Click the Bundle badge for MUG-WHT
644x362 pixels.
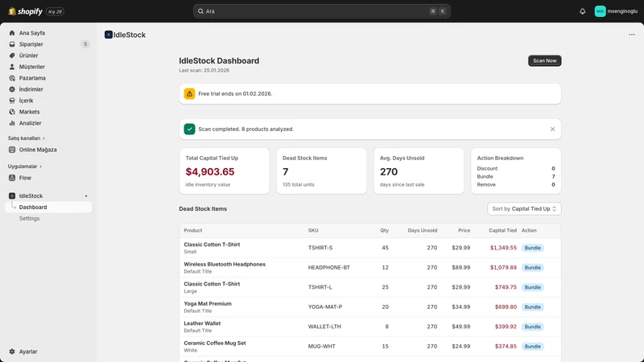pyautogui.click(x=532, y=347)
